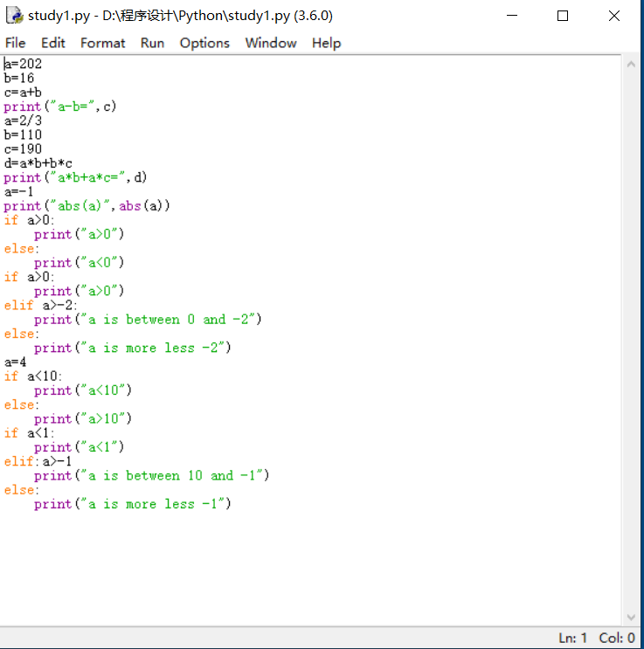
Task: Open the Format menu
Action: [103, 43]
